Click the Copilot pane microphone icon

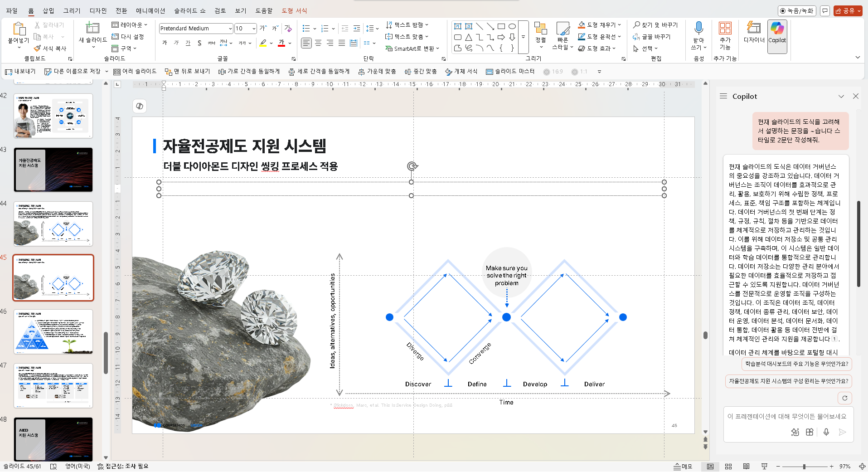826,432
